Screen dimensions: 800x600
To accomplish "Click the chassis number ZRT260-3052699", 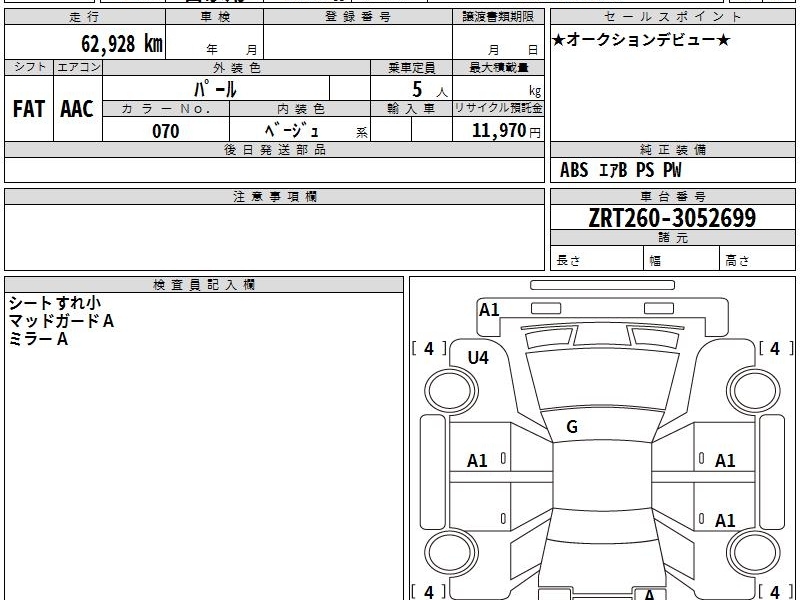I will coord(672,218).
